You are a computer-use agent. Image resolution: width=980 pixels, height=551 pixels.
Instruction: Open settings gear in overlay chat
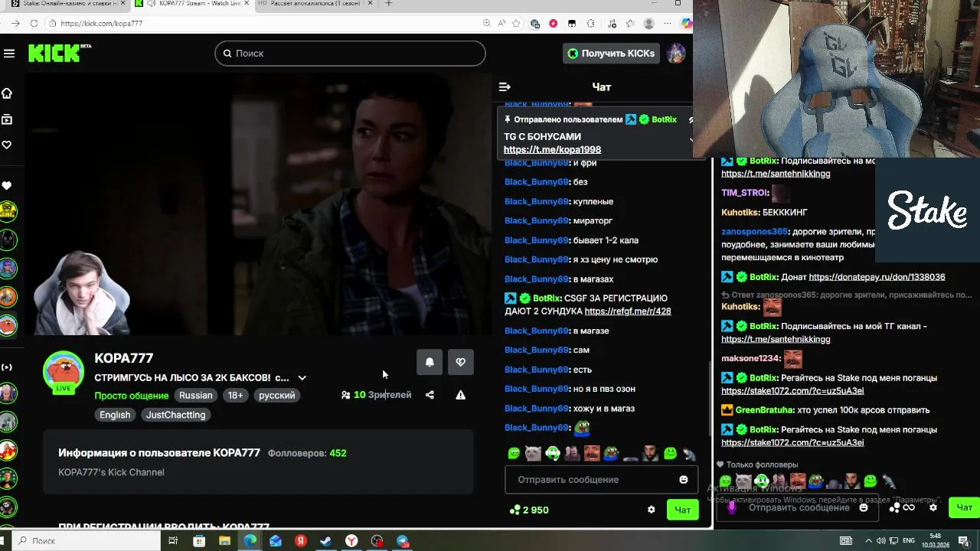933,507
